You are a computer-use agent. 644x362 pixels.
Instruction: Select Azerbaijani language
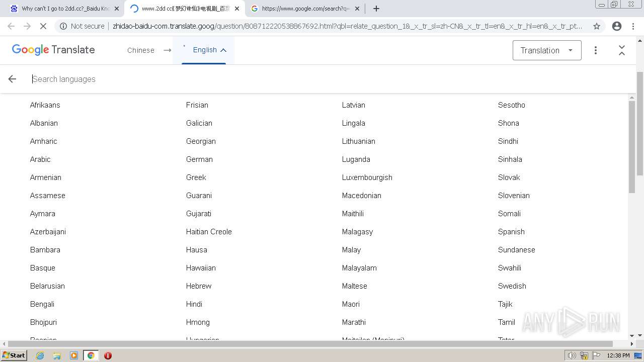tap(48, 232)
